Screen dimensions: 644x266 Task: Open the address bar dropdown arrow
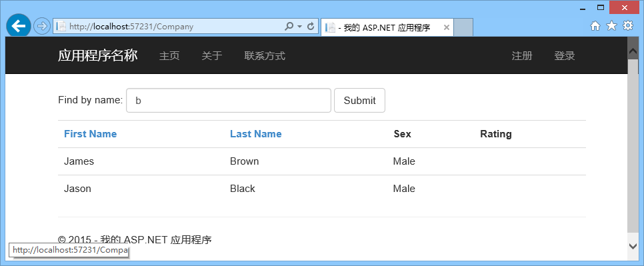(x=299, y=26)
